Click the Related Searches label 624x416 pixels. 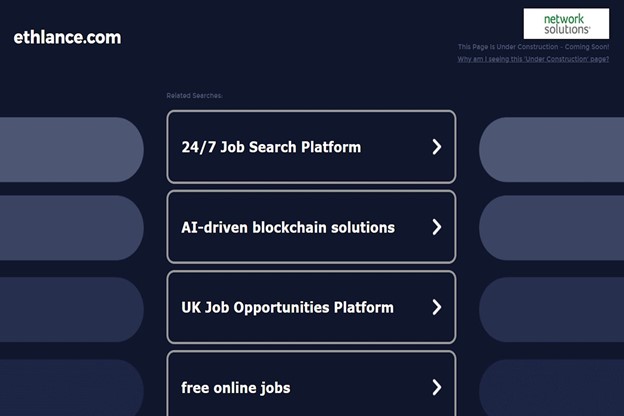click(x=194, y=96)
